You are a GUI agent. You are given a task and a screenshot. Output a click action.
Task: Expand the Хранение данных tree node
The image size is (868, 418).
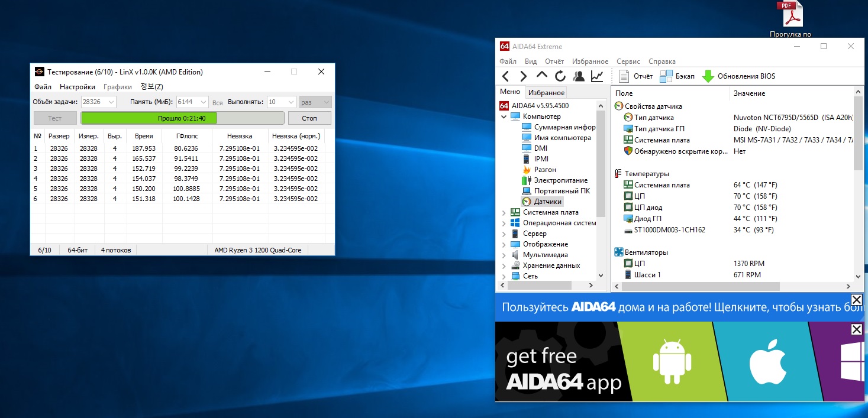(x=504, y=266)
